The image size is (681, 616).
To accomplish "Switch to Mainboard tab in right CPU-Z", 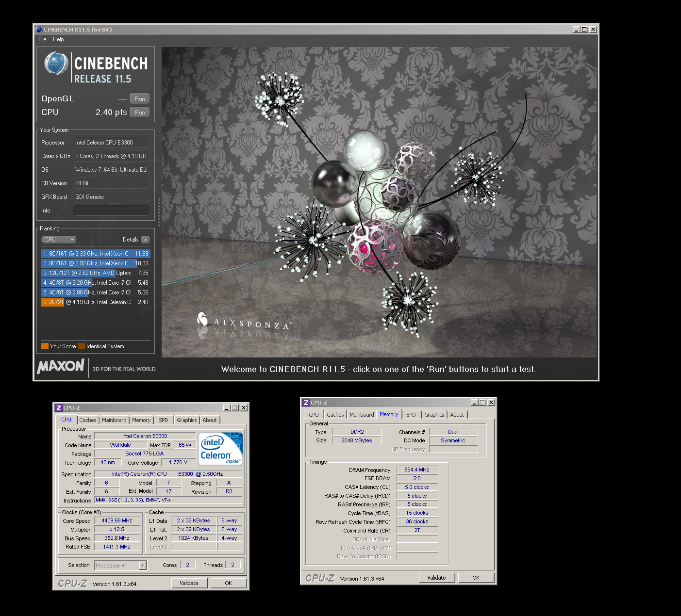I will 362,415.
